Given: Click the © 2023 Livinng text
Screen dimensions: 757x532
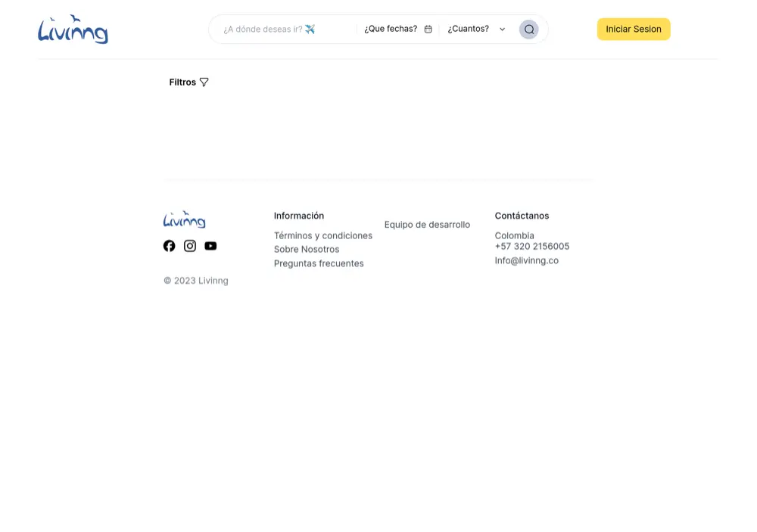Looking at the screenshot, I should click(195, 281).
